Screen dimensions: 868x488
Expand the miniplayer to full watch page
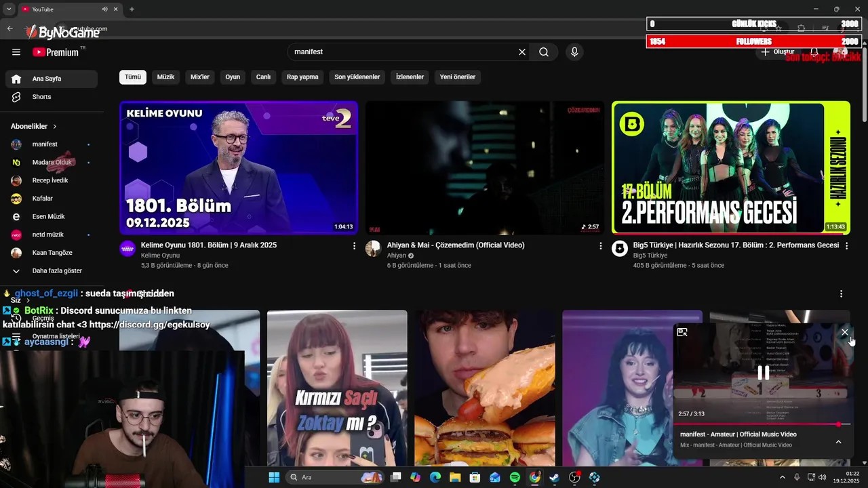tap(682, 332)
